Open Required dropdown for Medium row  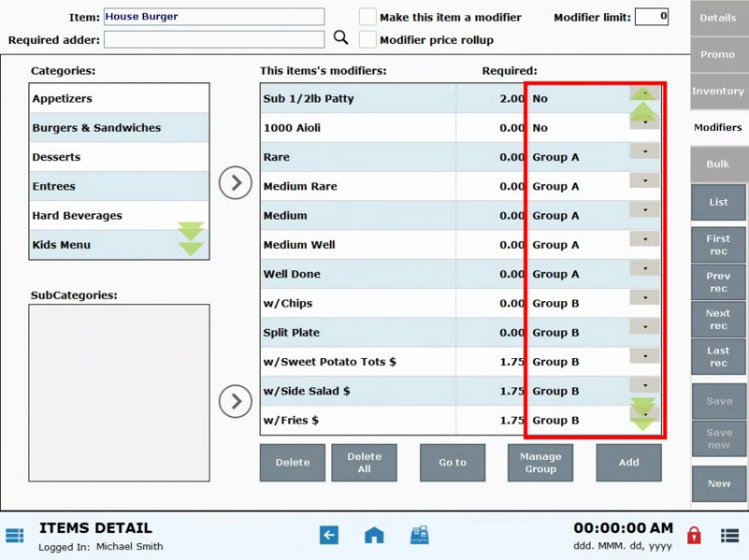tap(645, 209)
